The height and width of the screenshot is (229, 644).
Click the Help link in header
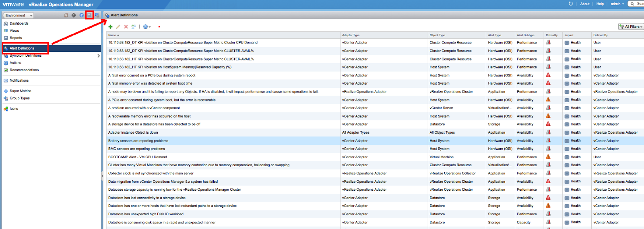(600, 4)
